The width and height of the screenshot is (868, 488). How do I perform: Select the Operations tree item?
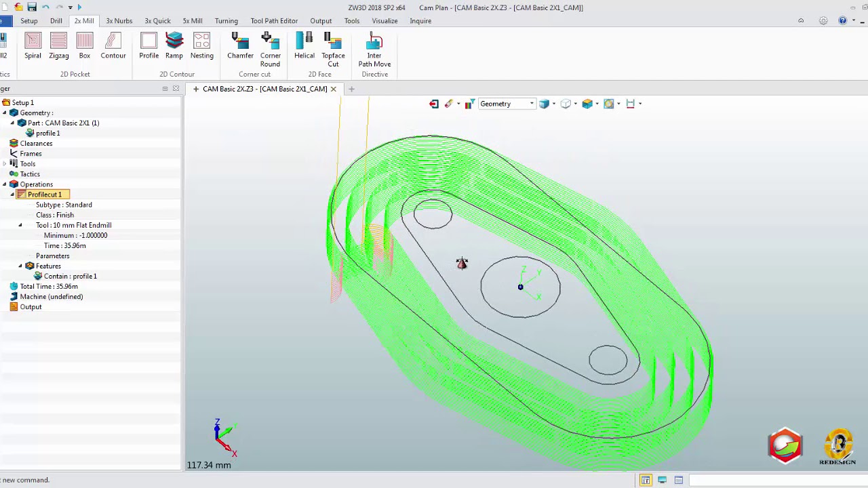37,184
